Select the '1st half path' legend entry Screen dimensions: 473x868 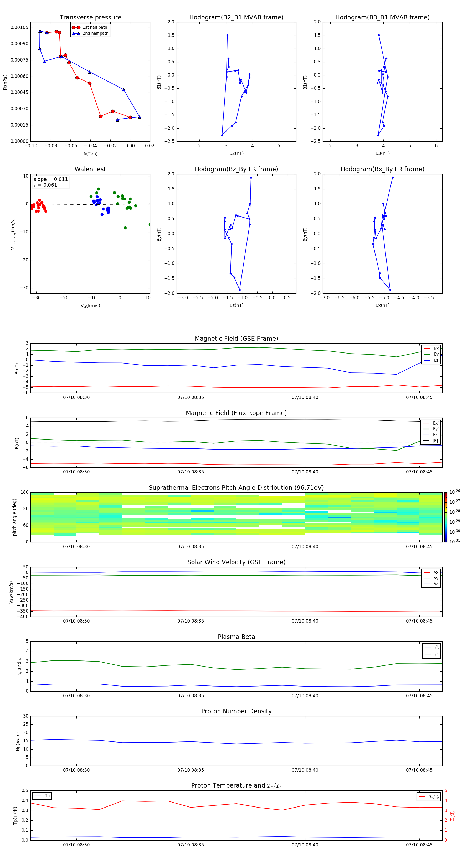[90, 27]
